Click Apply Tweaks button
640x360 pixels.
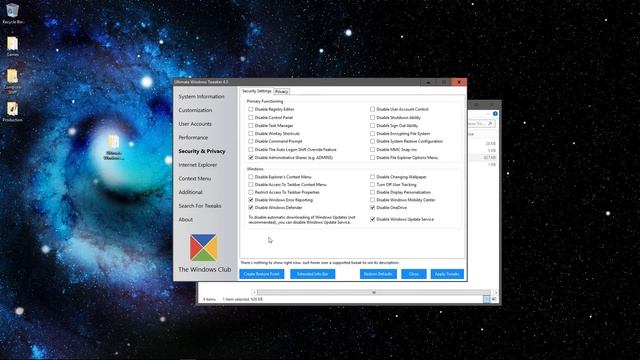pos(447,274)
